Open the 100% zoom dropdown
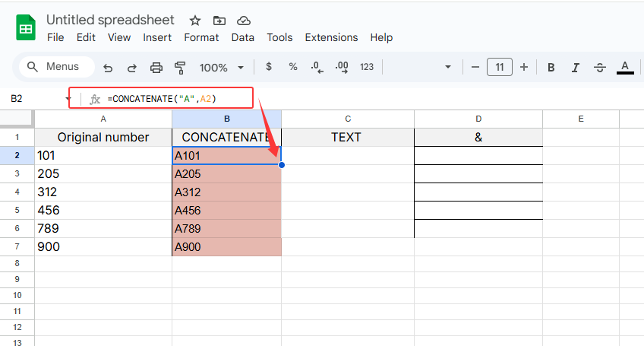The width and height of the screenshot is (644, 346). click(x=222, y=67)
